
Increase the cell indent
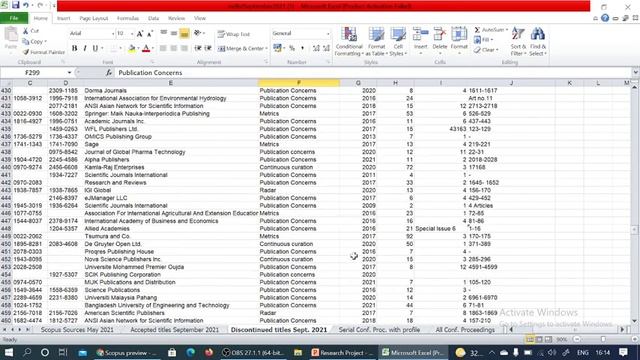208,49
